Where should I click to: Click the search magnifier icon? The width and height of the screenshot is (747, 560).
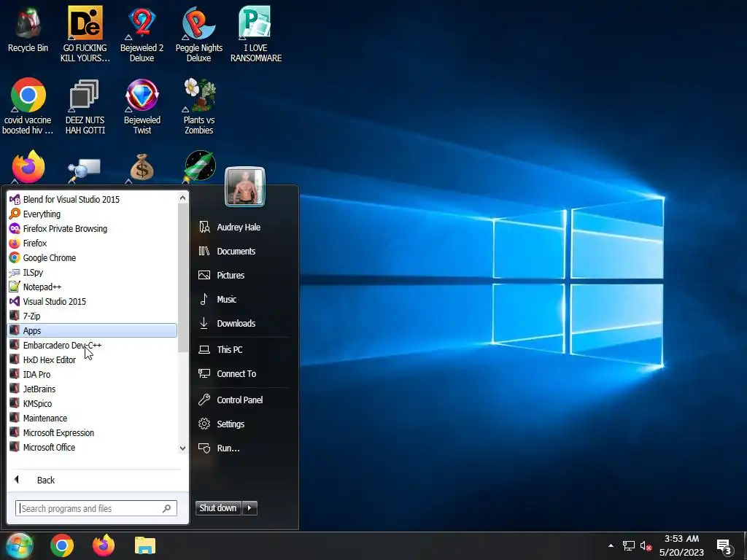click(x=167, y=508)
